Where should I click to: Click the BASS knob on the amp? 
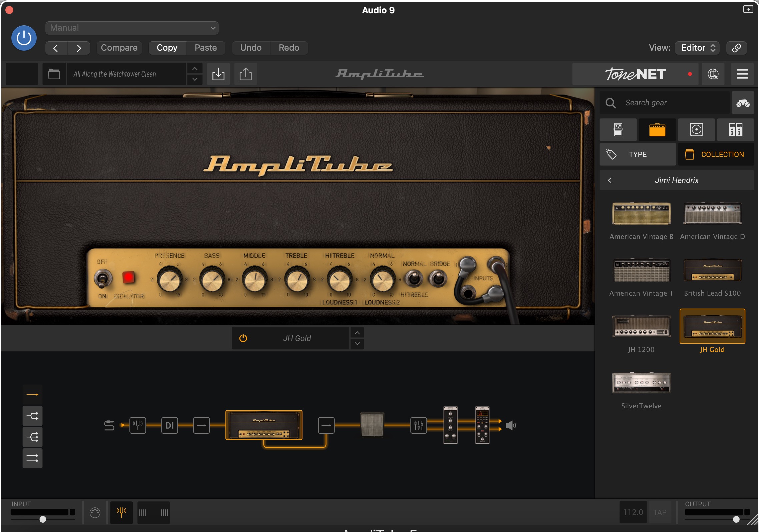(211, 280)
